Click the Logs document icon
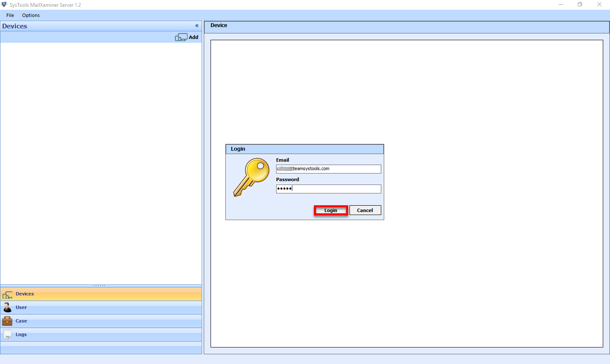This screenshot has width=610, height=364. click(7, 334)
